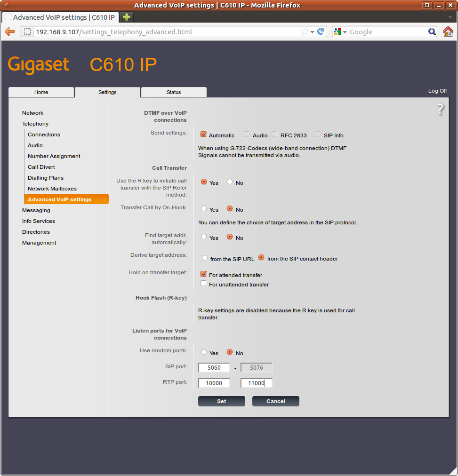
Task: Open help via the question mark icon
Action: click(440, 110)
